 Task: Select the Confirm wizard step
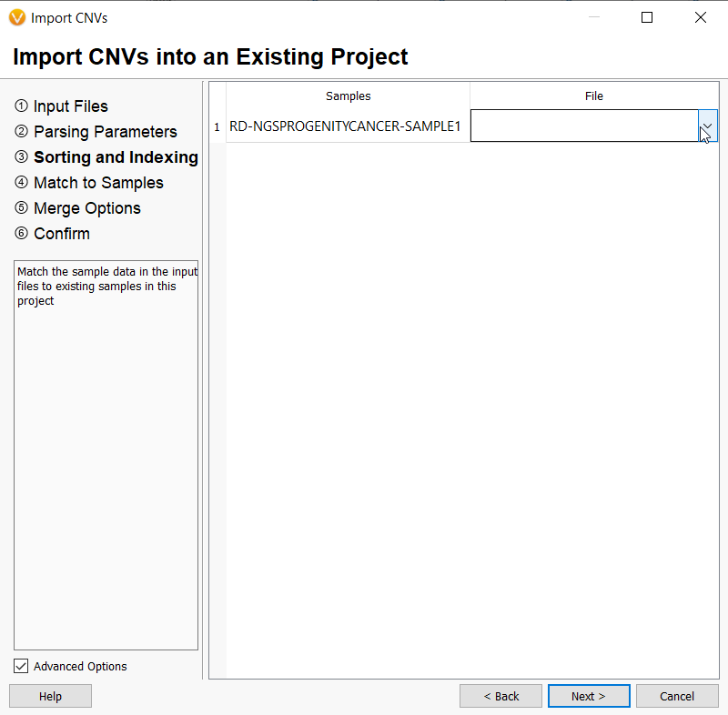(61, 233)
